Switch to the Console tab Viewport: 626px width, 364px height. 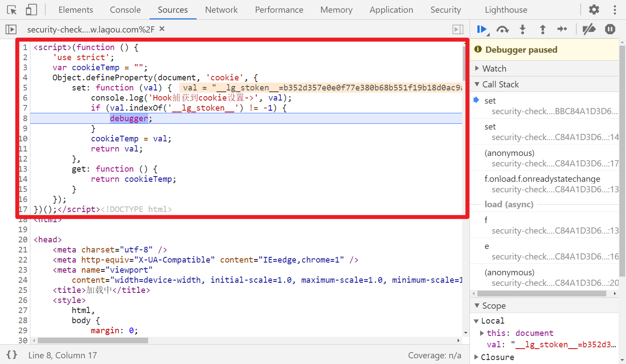click(x=125, y=10)
